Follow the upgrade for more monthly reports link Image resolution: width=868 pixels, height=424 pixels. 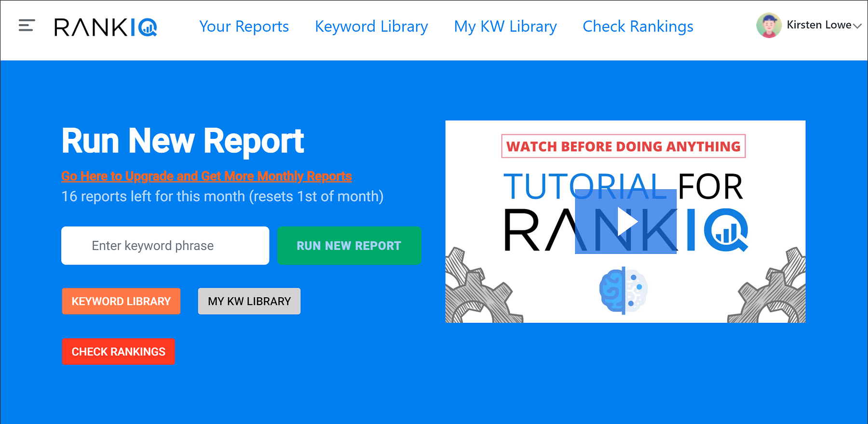click(206, 176)
